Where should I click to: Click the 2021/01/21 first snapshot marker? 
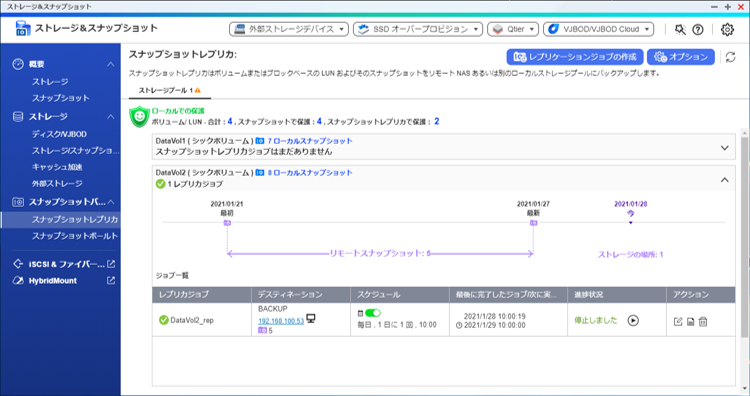click(227, 223)
